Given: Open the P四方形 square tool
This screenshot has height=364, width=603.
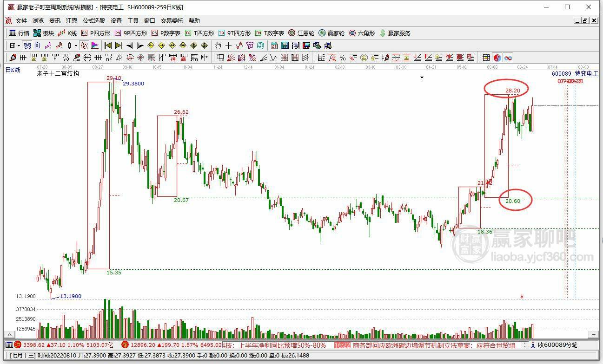Looking at the screenshot, I should pos(96,33).
